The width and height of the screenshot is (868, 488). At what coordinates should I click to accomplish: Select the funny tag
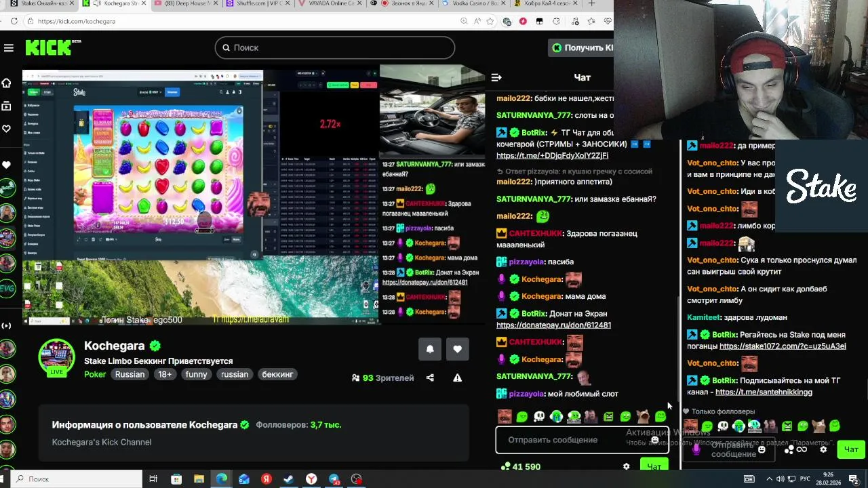[x=196, y=374]
